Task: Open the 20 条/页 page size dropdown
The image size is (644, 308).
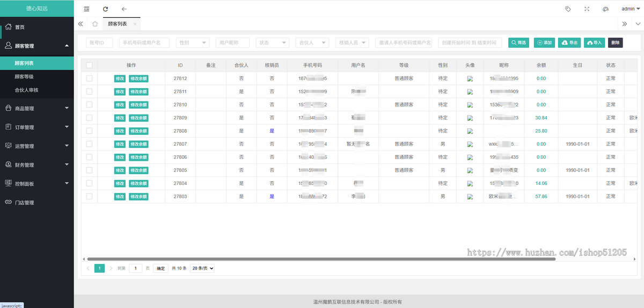Action: coord(202,268)
